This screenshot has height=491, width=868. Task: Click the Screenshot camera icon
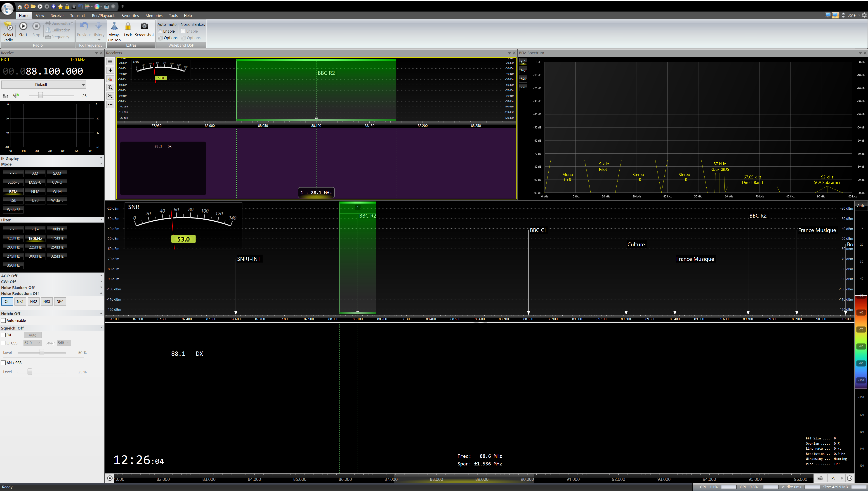coord(144,26)
